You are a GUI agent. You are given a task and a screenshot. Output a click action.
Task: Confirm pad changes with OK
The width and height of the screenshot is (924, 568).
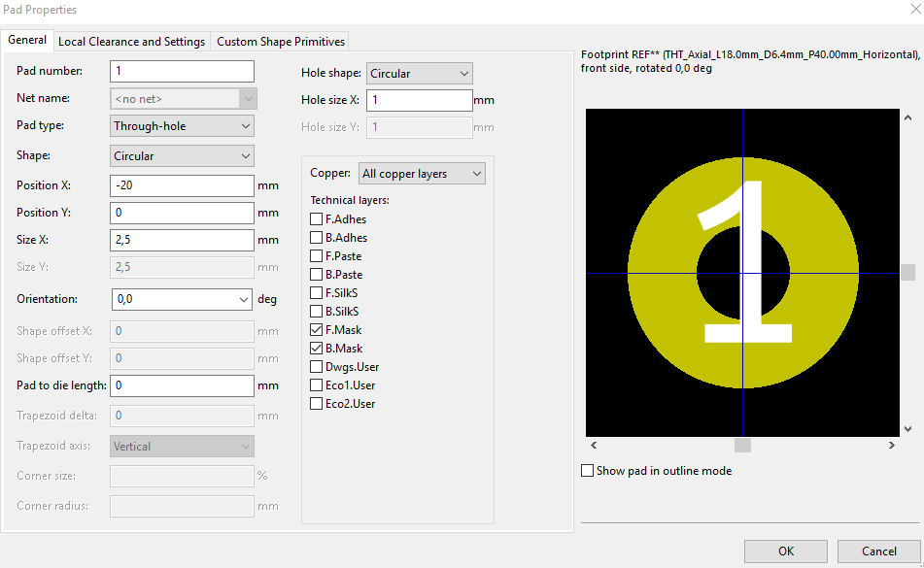(785, 551)
